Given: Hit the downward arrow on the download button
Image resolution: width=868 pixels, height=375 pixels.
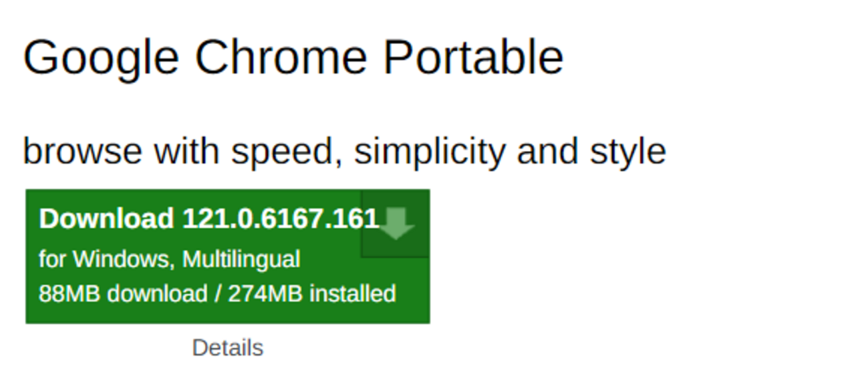Looking at the screenshot, I should pyautogui.click(x=396, y=223).
